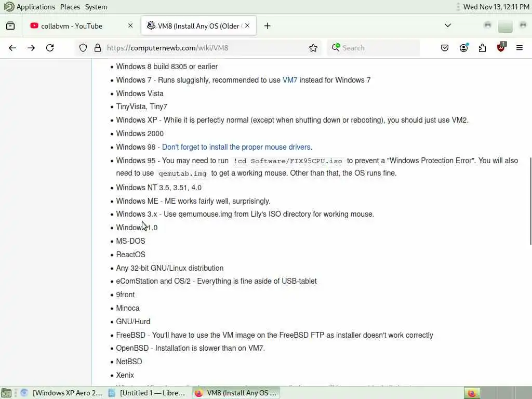Click the FIX95CPU.iso code text
This screenshot has height=399, width=532.
(288, 161)
